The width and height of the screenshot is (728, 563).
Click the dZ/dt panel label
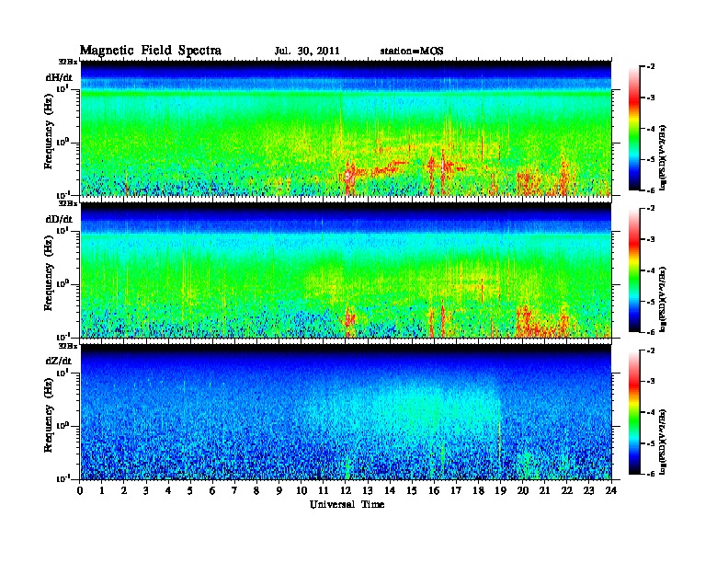coord(59,361)
